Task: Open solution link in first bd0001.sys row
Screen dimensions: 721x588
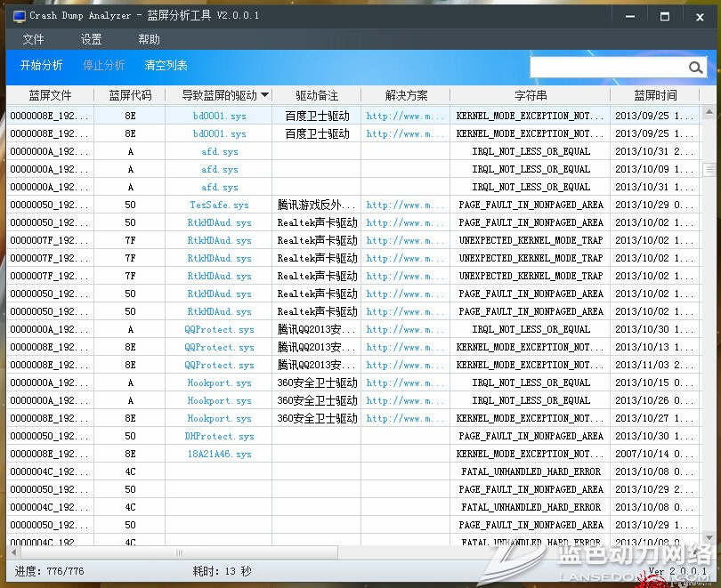Action: pos(405,116)
